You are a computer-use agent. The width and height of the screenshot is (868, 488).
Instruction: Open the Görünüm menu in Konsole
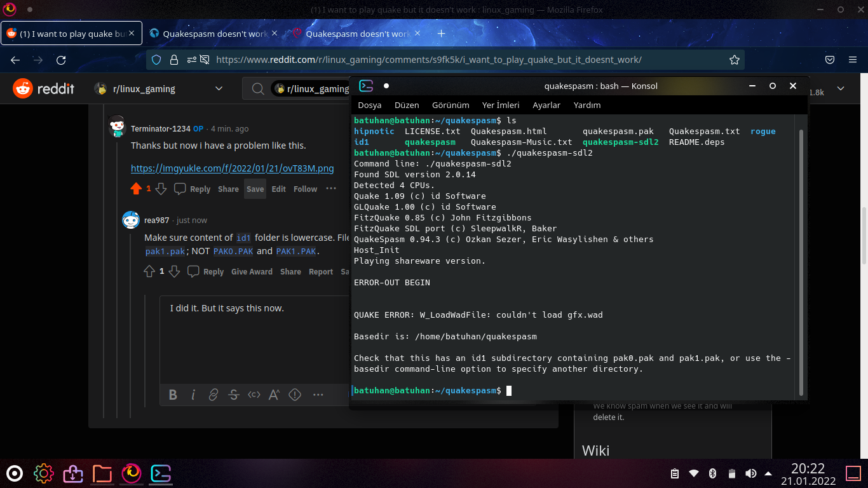[x=451, y=105]
